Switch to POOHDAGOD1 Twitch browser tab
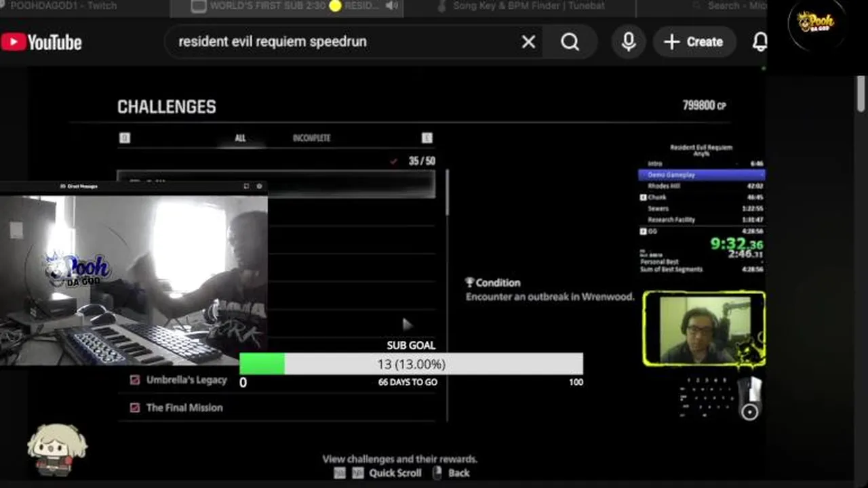 click(x=64, y=6)
